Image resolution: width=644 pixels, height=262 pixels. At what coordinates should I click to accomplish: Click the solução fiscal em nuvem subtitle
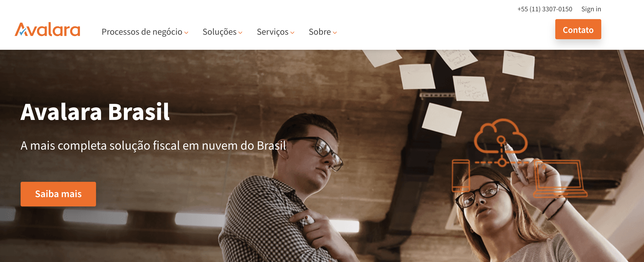click(153, 146)
